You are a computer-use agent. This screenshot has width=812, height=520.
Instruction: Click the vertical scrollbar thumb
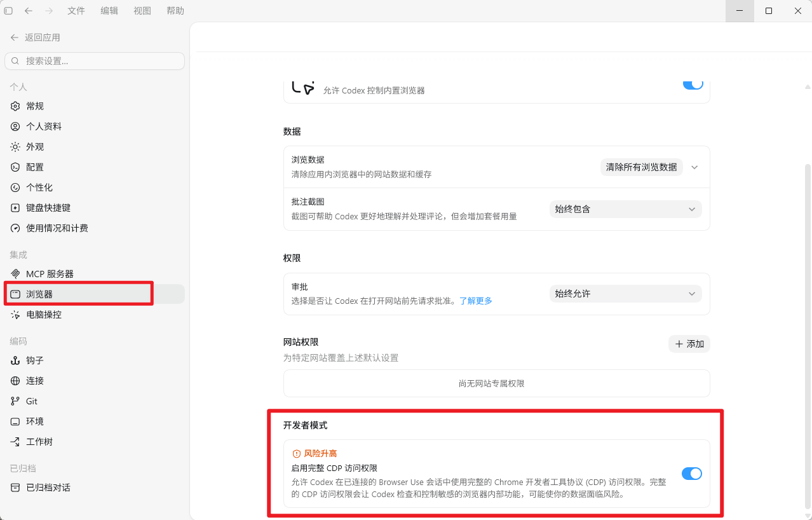point(808,336)
